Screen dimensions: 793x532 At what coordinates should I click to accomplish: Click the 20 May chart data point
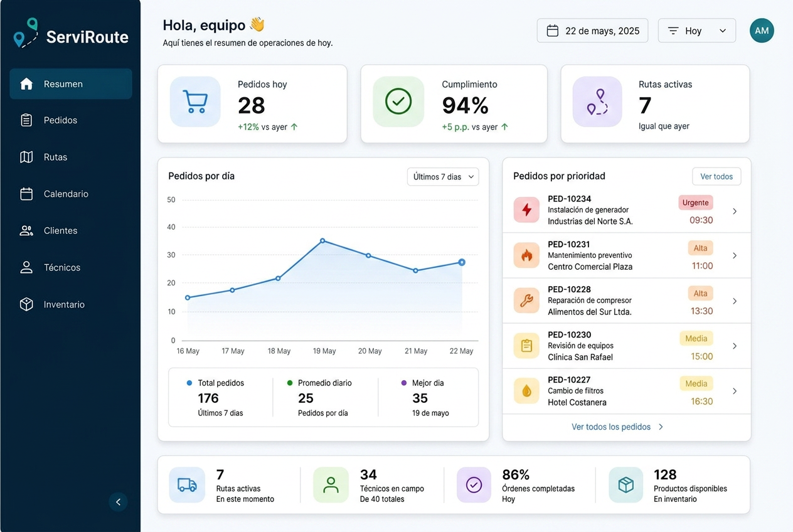[x=368, y=255]
